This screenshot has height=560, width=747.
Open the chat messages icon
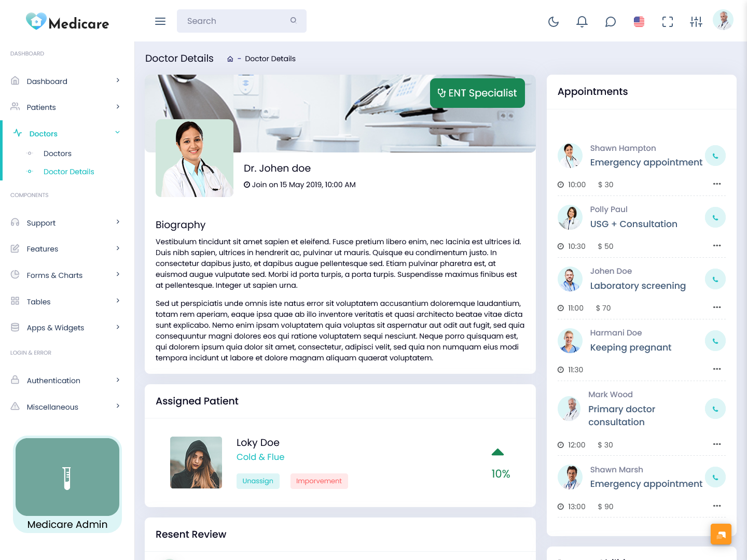(x=611, y=21)
